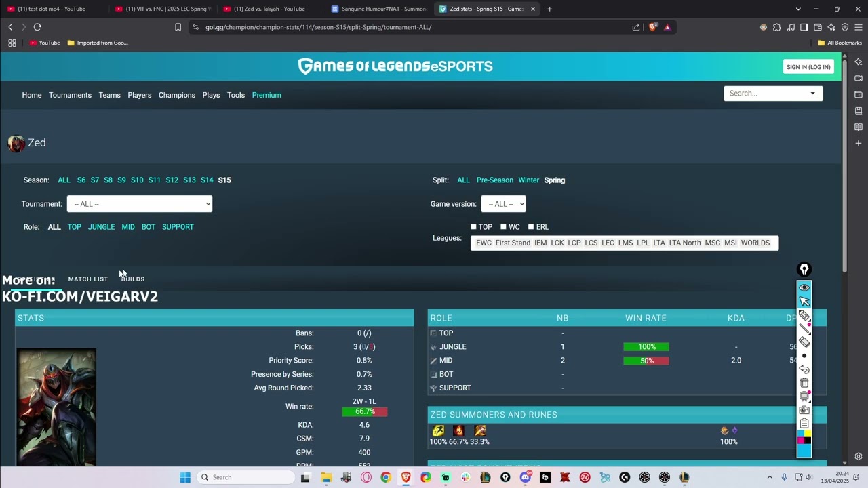Choose the highlighter tool in annotation toolbar
868x488 pixels.
point(804,316)
